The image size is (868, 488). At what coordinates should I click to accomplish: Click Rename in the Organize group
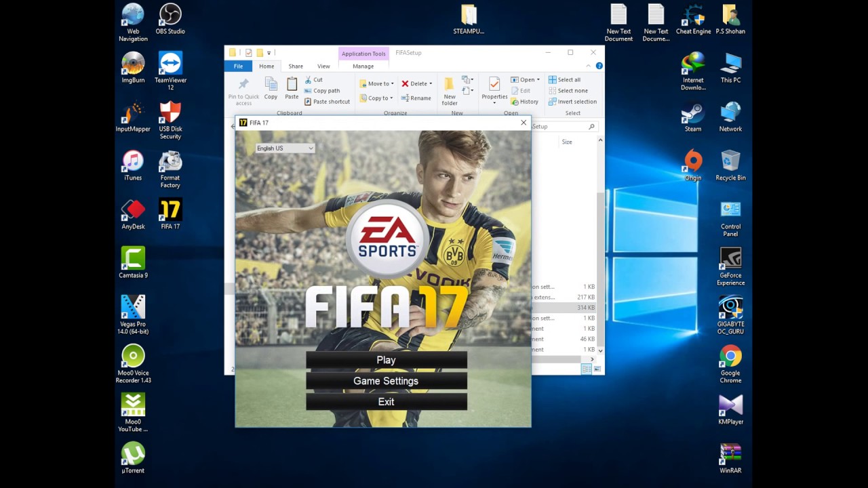416,98
